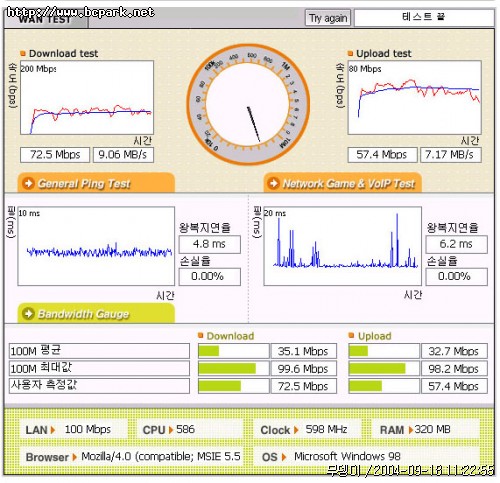Click the orange square beside Upload test
This screenshot has width=500, height=483.
(350, 53)
